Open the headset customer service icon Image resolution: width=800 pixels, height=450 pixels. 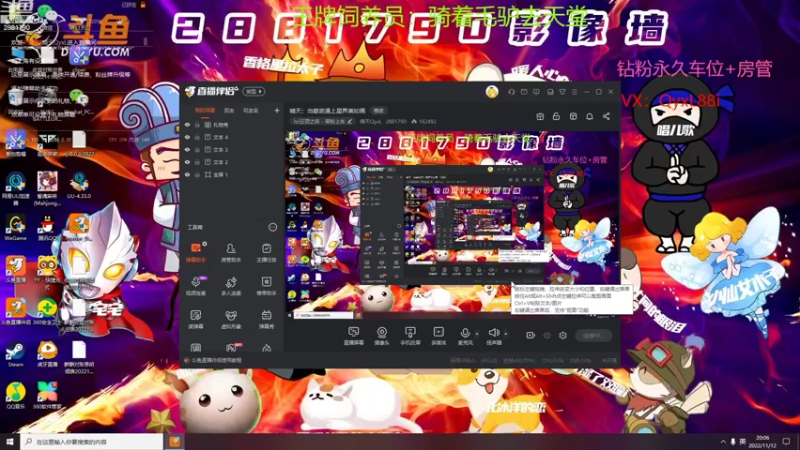[512, 92]
